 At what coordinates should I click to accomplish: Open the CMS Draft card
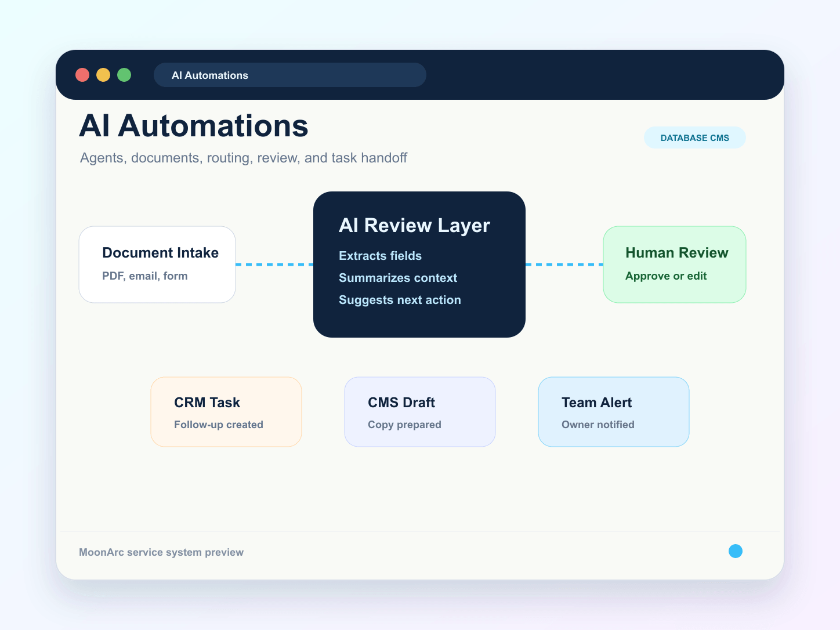[x=420, y=412]
